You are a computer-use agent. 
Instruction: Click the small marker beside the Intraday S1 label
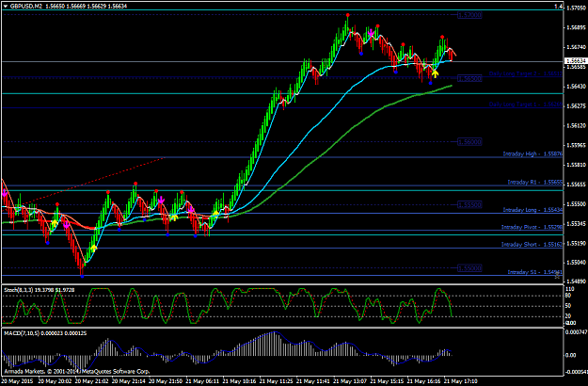click(x=558, y=277)
